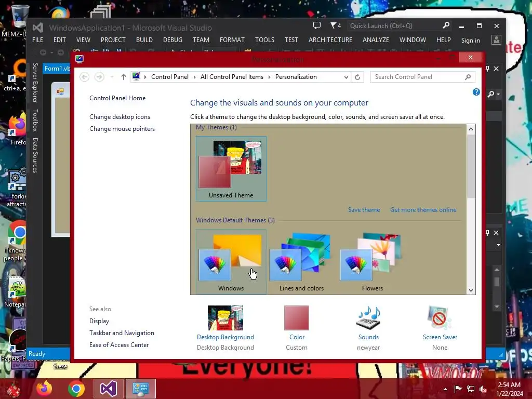Click the themes list scroll up arrow
This screenshot has height=399, width=532.
(x=471, y=129)
